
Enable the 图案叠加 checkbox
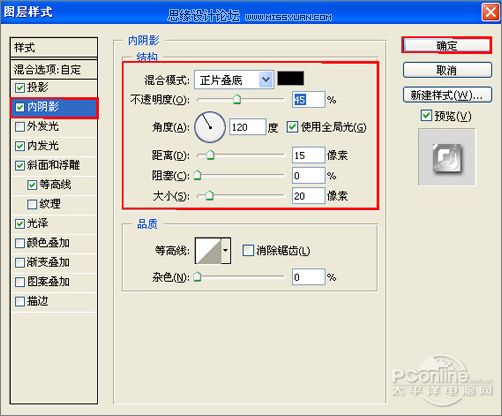coord(20,282)
